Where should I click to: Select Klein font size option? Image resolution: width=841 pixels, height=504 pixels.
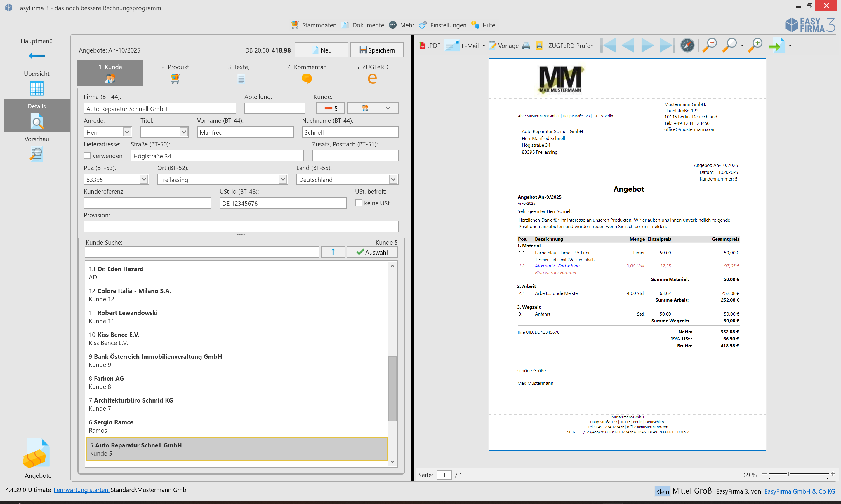point(662,491)
